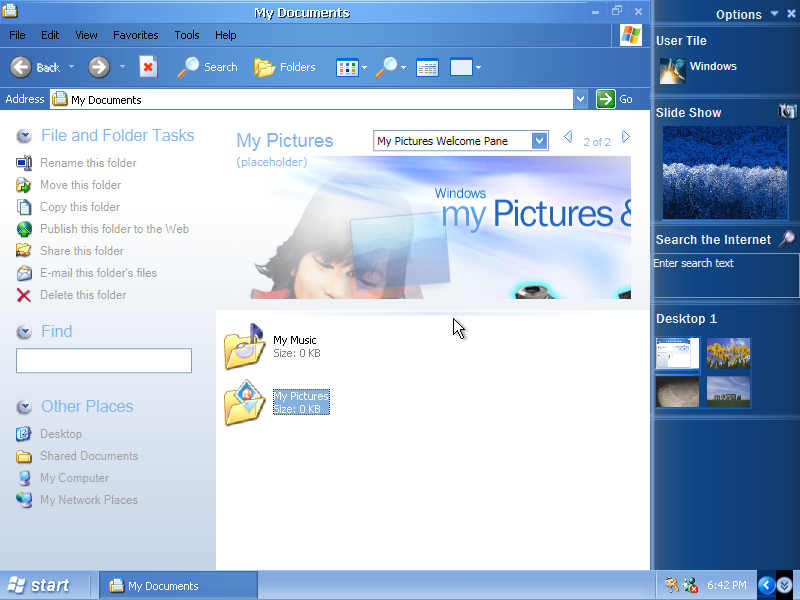Open My Network Places link
This screenshot has height=600, width=800.
89,500
